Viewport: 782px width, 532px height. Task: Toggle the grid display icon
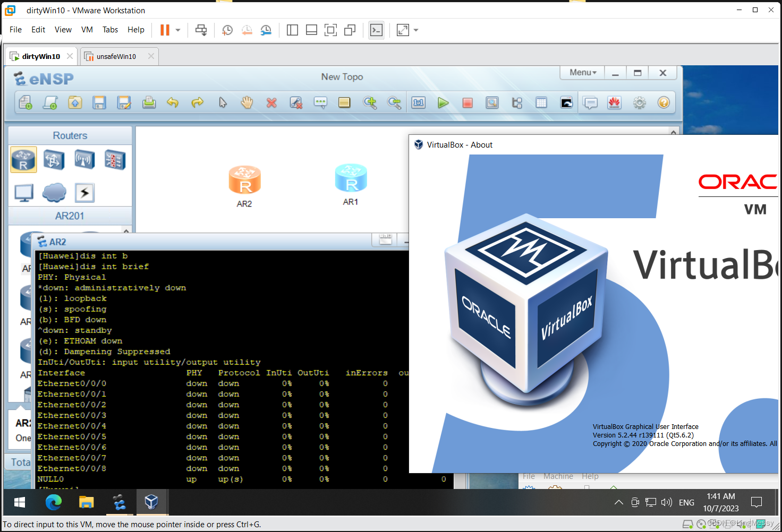click(541, 102)
